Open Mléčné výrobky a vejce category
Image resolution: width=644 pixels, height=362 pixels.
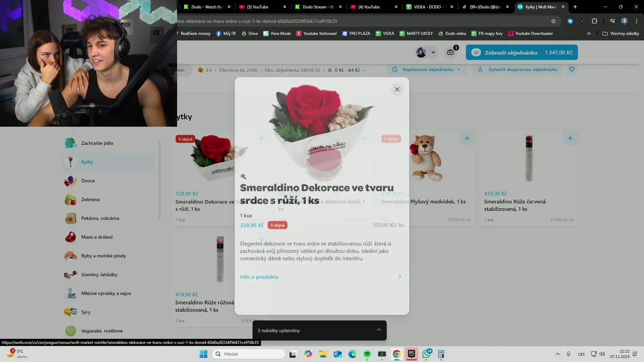tap(109, 294)
